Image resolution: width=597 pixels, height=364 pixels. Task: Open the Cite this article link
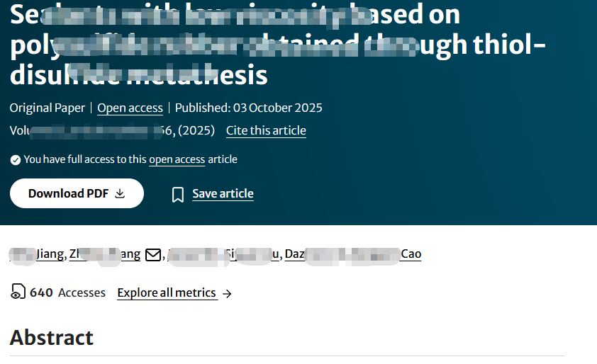[266, 130]
